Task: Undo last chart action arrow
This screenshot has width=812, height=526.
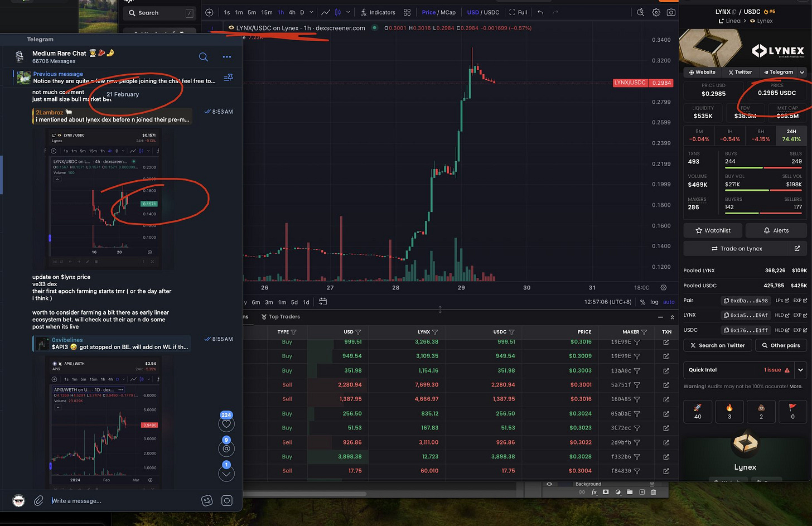Action: (540, 12)
